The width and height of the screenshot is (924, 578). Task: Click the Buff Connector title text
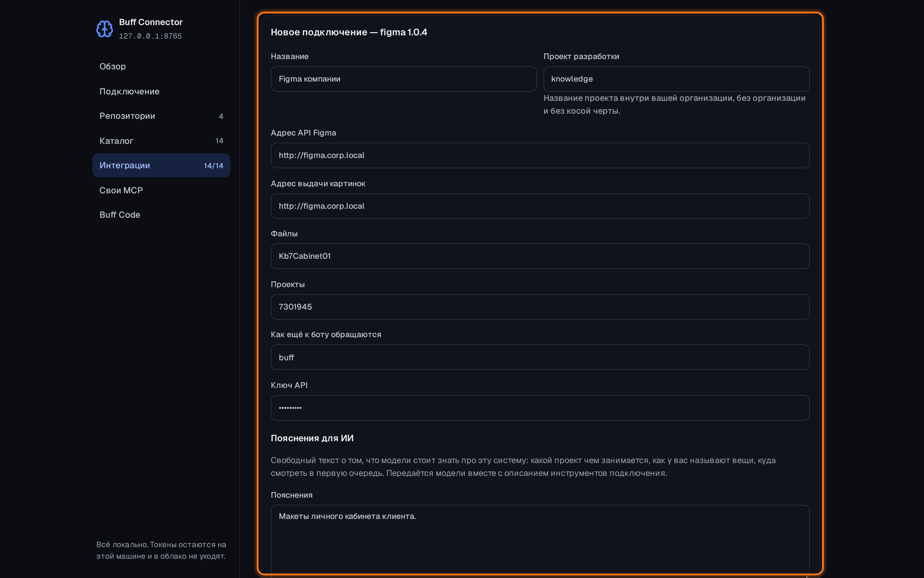click(151, 22)
